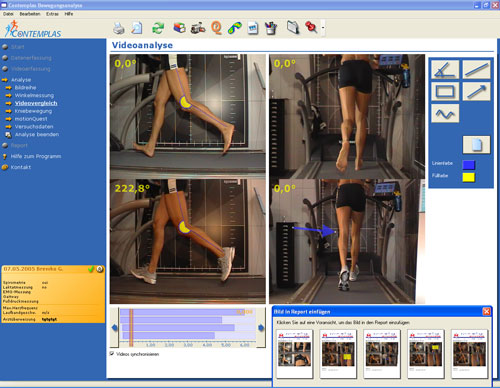
Task: Open the Extras menu
Action: click(52, 14)
